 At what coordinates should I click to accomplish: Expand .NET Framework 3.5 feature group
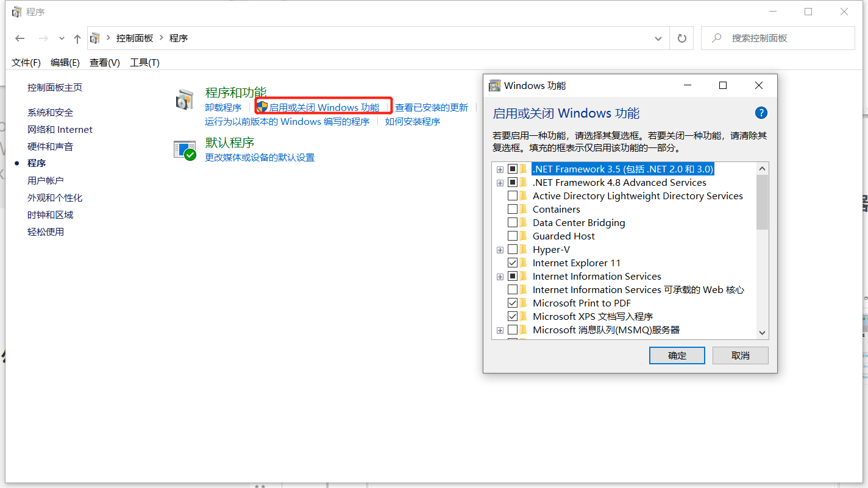tap(500, 169)
